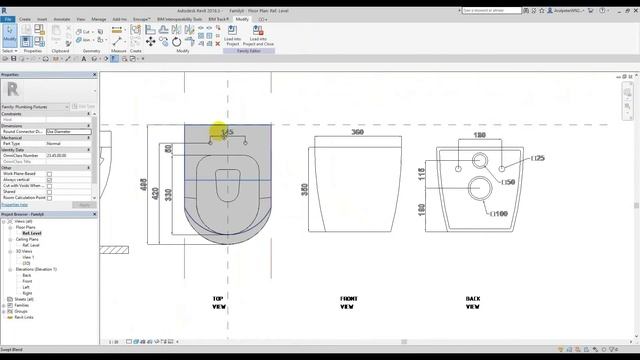Close the Project Browser panel
Image resolution: width=640 pixels, height=360 pixels.
[95, 214]
